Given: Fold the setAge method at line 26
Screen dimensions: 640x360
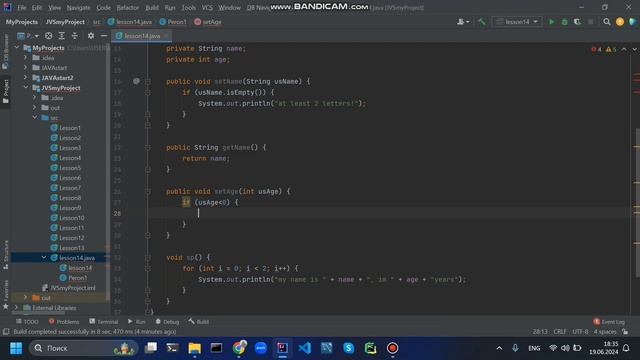Looking at the screenshot, I should coord(148,191).
